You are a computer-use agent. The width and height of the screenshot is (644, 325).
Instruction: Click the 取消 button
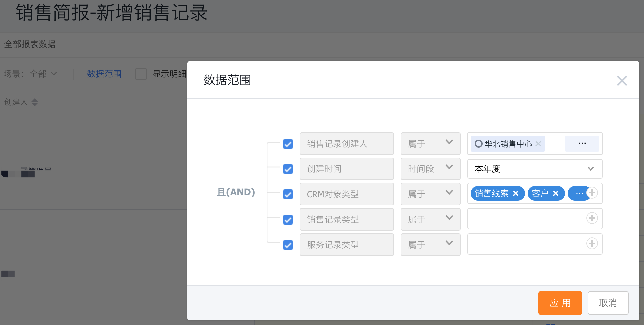coord(608,303)
